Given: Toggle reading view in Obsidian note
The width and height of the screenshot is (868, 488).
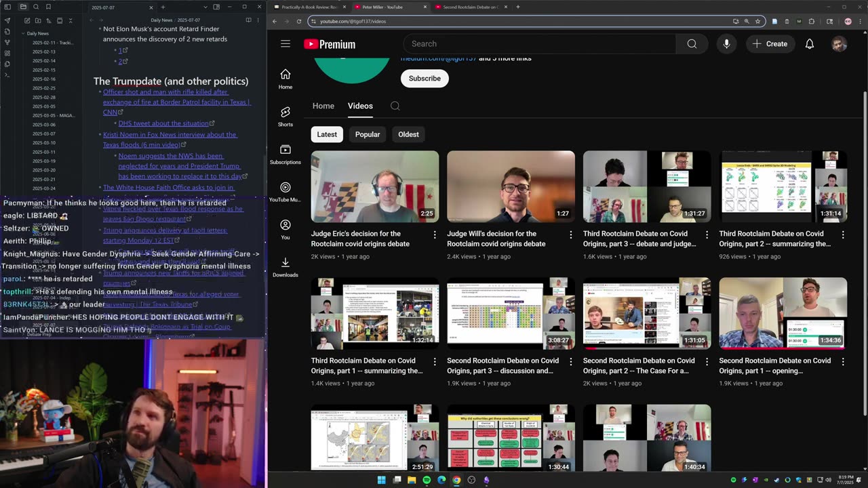Looking at the screenshot, I should click(248, 20).
